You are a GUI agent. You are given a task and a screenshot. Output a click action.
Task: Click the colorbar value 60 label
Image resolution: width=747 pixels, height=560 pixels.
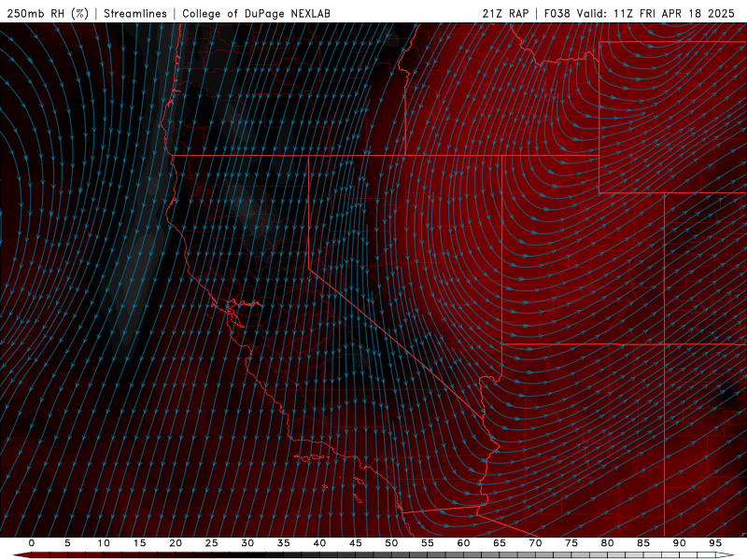[463, 543]
